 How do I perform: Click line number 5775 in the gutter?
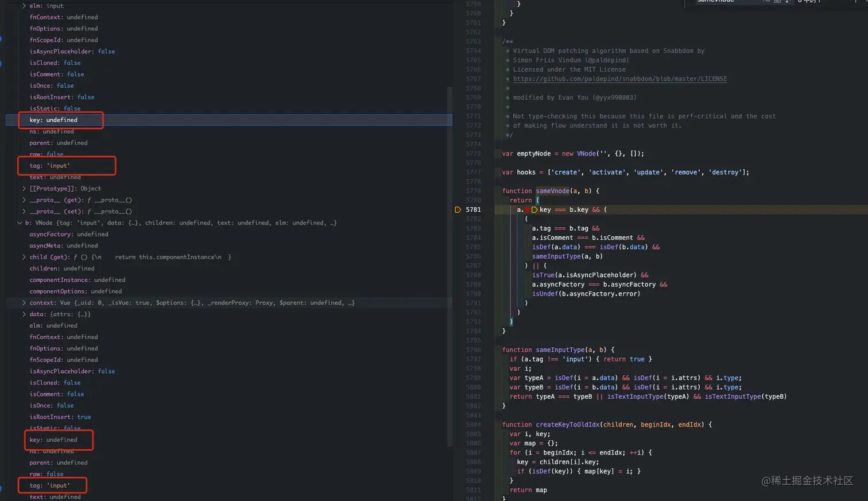click(473, 154)
